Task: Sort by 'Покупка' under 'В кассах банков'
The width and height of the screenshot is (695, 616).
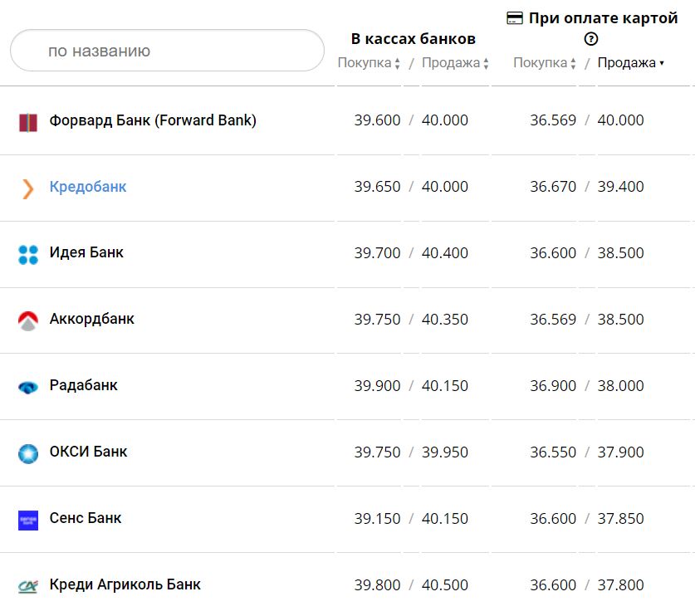Action: [x=369, y=63]
